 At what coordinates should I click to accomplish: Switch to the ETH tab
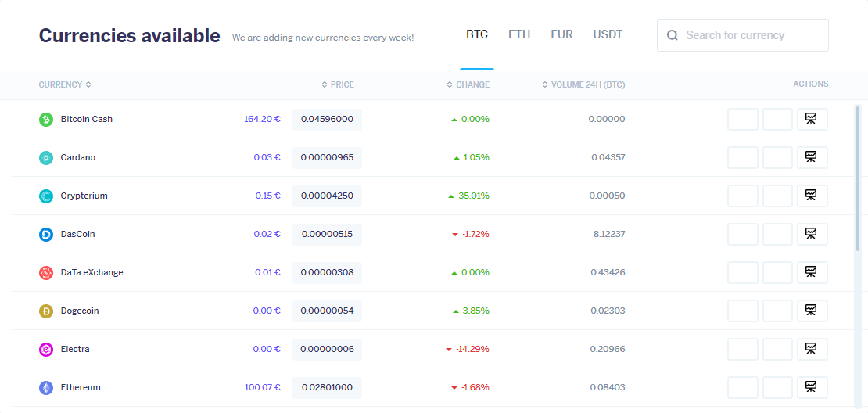click(519, 34)
